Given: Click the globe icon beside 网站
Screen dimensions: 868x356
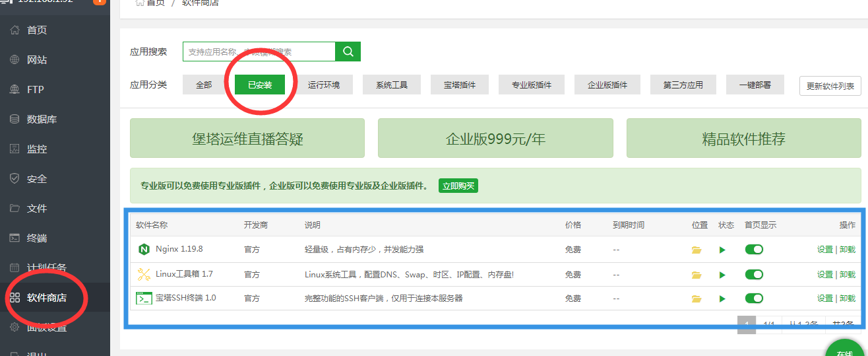Looking at the screenshot, I should coord(15,59).
